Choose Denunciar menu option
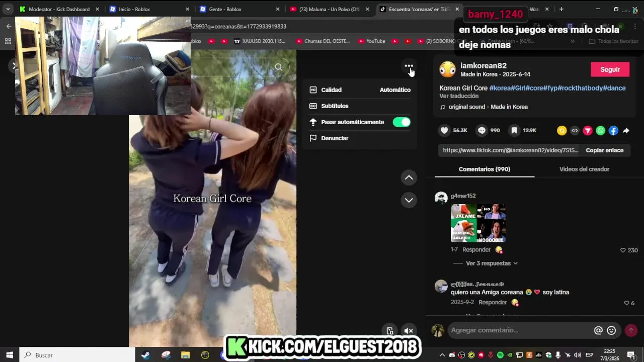This screenshot has width=644, height=362. (360, 138)
